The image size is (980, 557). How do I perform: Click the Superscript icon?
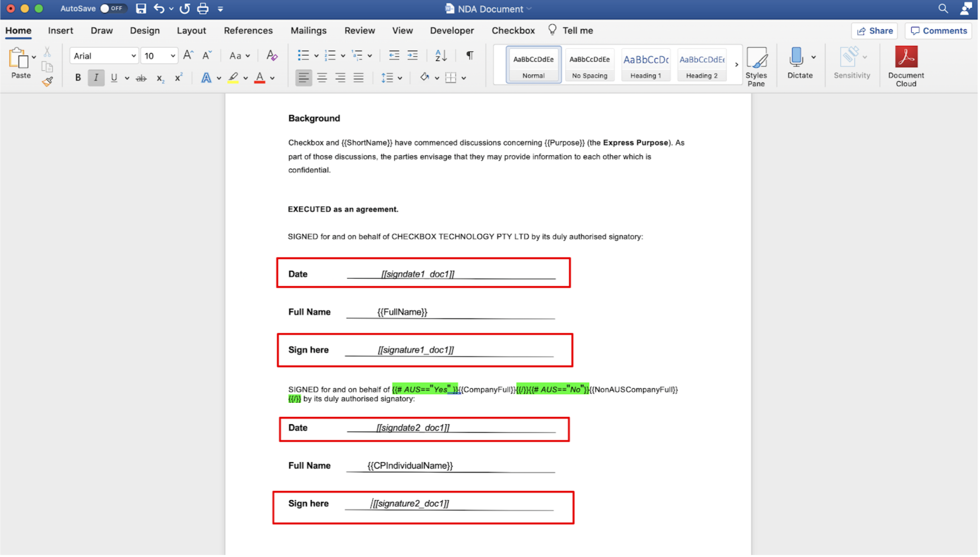[178, 78]
